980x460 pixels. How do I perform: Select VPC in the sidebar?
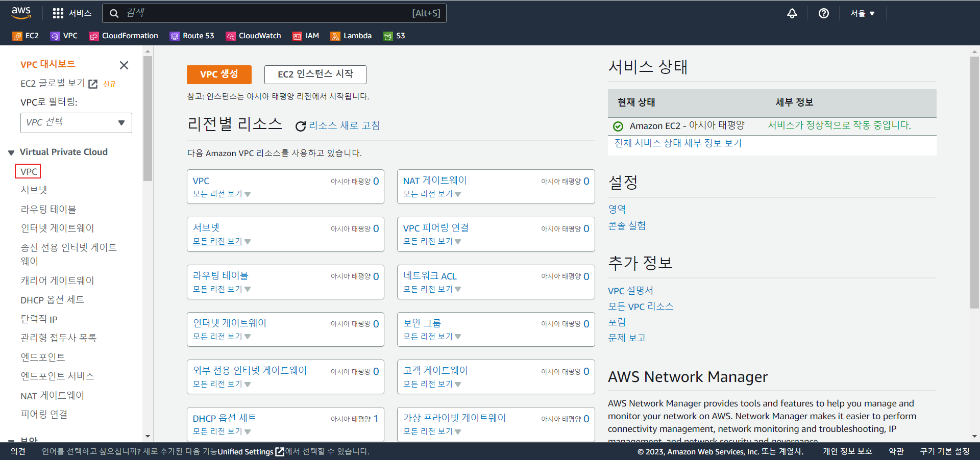pos(29,171)
